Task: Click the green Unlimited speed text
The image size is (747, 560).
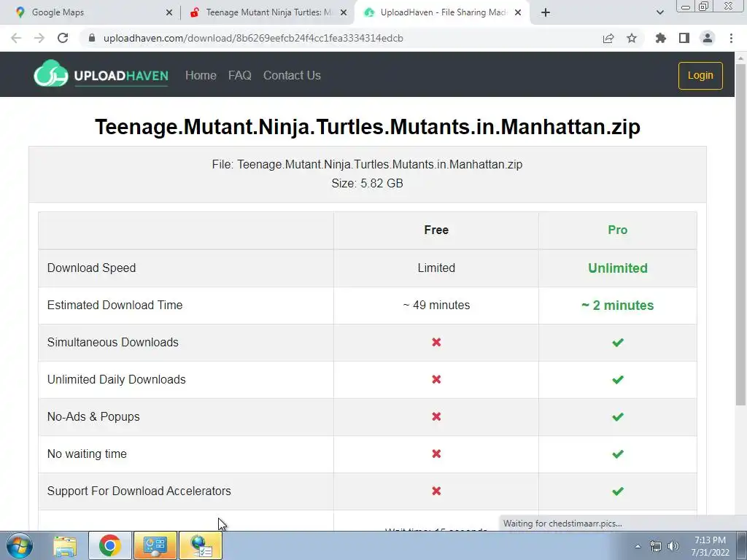Action: click(617, 268)
